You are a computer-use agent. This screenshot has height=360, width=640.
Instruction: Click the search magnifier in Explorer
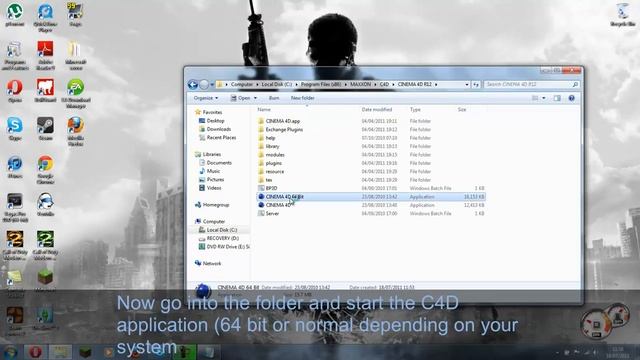(x=575, y=84)
